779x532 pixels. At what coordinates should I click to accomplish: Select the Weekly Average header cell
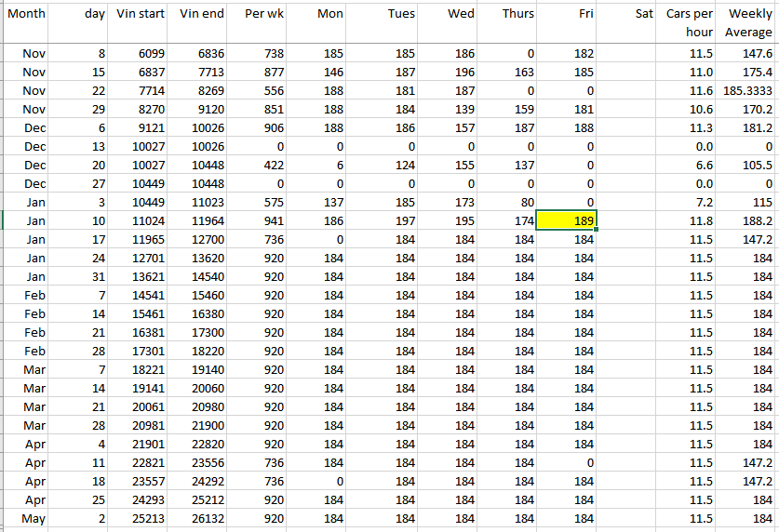(x=748, y=22)
